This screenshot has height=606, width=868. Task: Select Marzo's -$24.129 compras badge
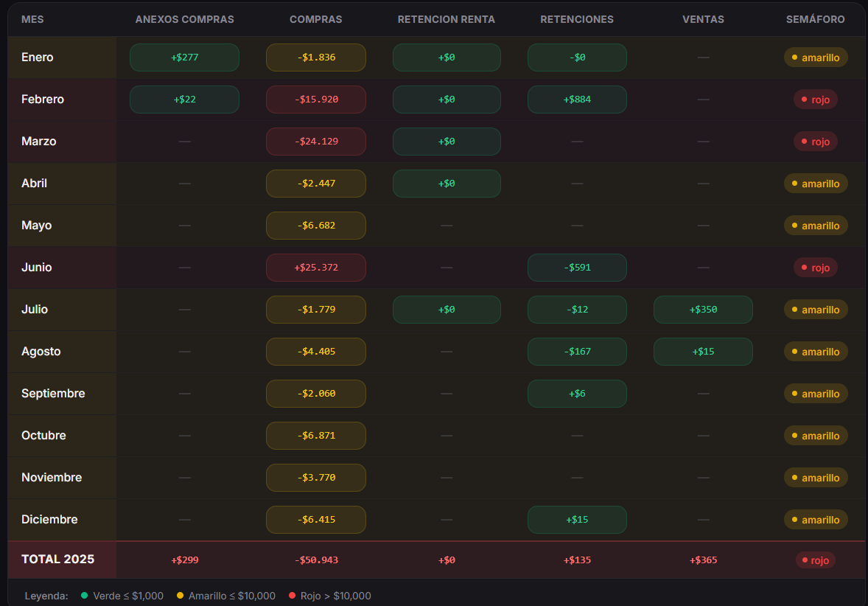pyautogui.click(x=315, y=142)
